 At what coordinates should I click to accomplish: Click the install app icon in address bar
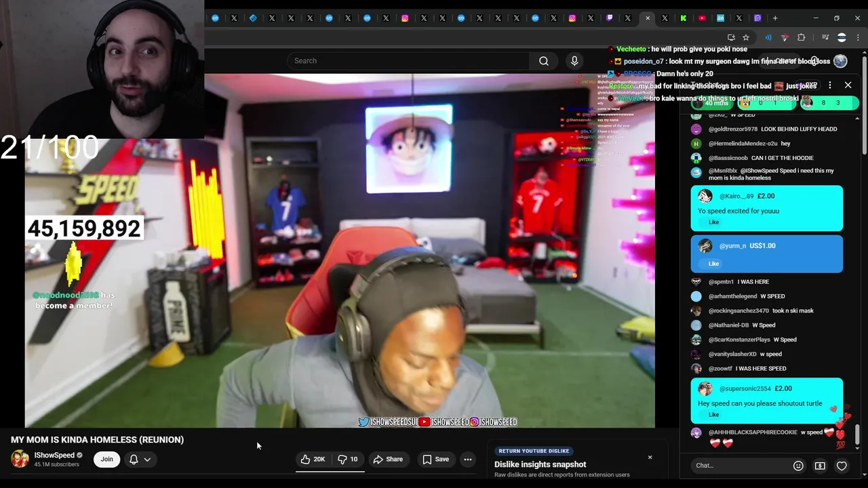tap(731, 37)
